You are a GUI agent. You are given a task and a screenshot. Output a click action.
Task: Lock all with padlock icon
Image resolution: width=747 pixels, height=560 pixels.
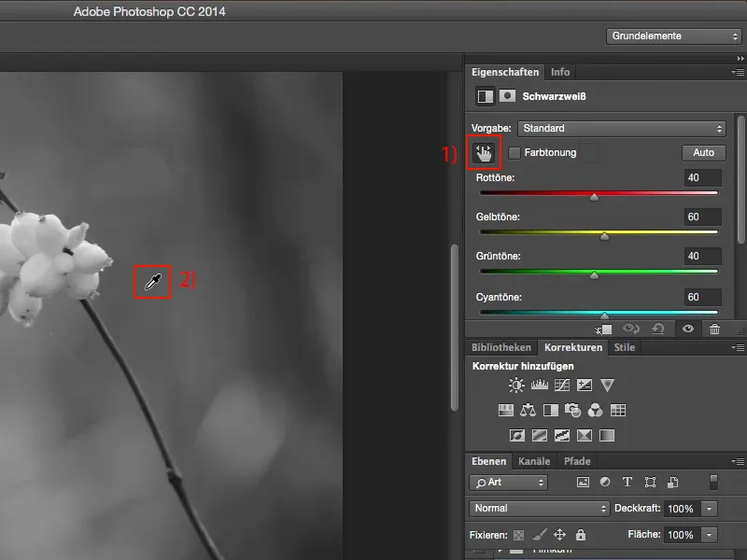tap(580, 534)
